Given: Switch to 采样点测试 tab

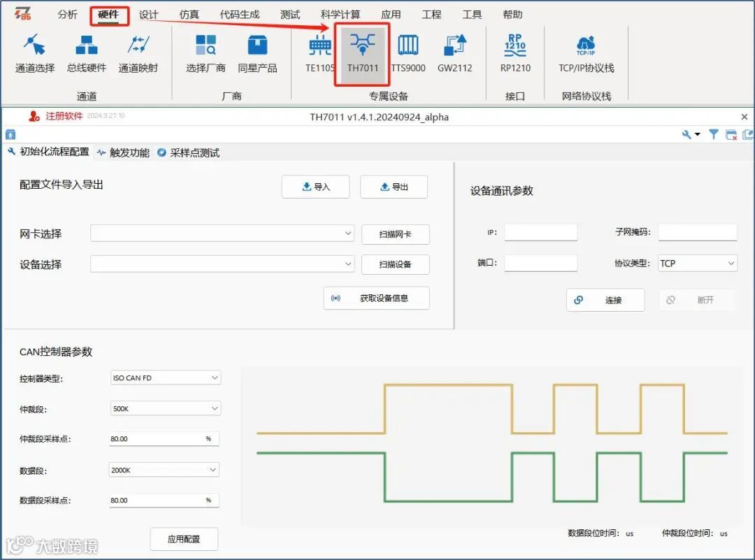Looking at the screenshot, I should point(188,152).
